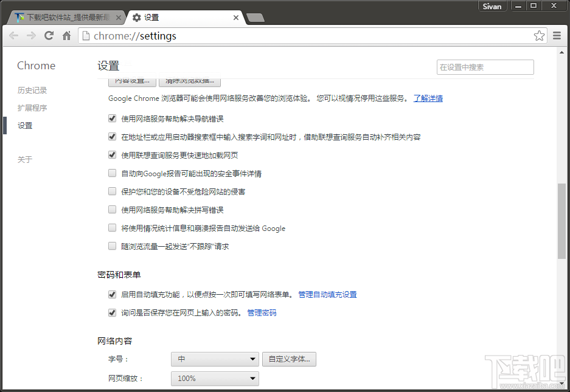The height and width of the screenshot is (392, 570).
Task: Click the back navigation arrow
Action: tap(13, 36)
